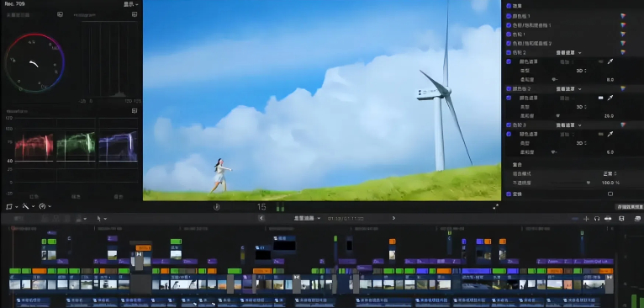Image resolution: width=644 pixels, height=308 pixels.
Task: Open the color inspector for 色相/饱和度曲线 1
Action: click(623, 25)
